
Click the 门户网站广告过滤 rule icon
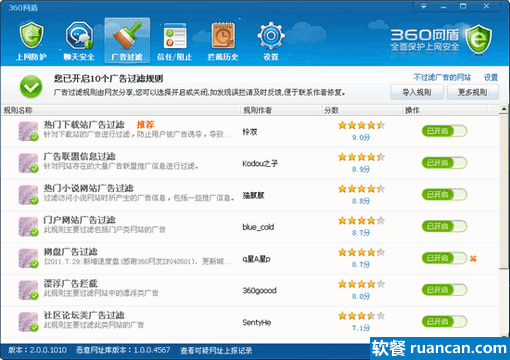point(28,227)
